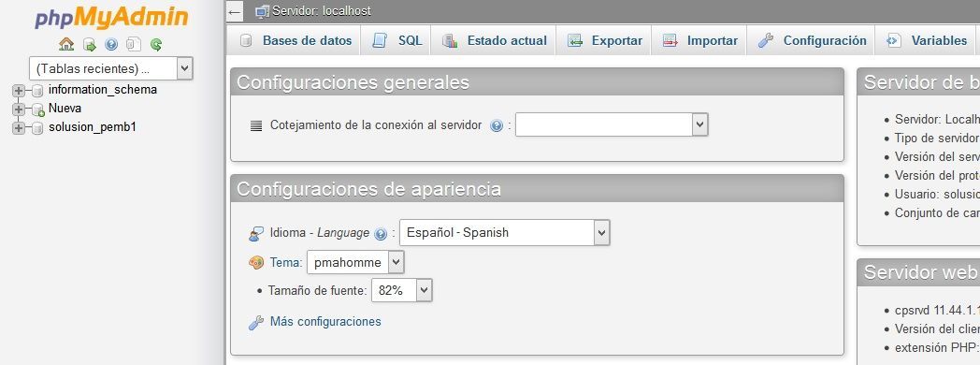Viewport: 980px width, 365px height.
Task: Click the help icon next to Cotejamiento
Action: click(x=497, y=125)
